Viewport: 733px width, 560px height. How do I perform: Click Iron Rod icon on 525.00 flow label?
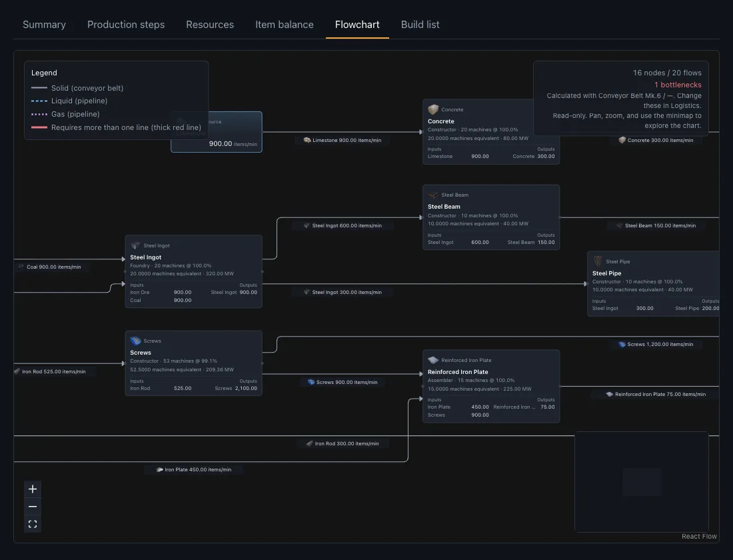pos(17,371)
